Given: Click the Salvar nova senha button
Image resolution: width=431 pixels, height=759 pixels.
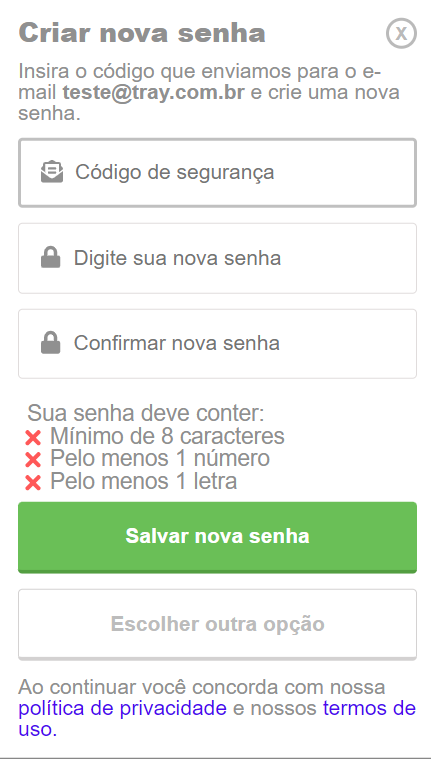Looking at the screenshot, I should [x=217, y=537].
